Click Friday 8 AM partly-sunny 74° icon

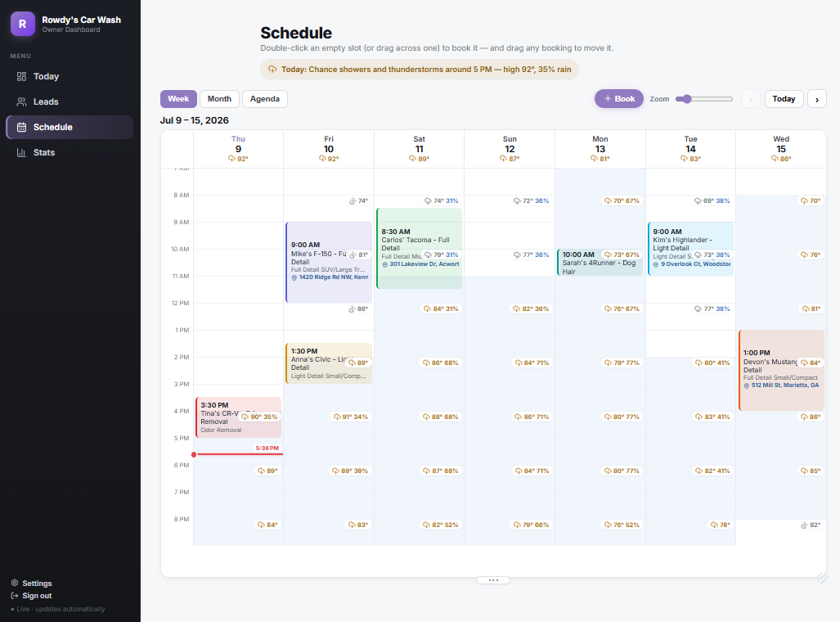pos(353,201)
